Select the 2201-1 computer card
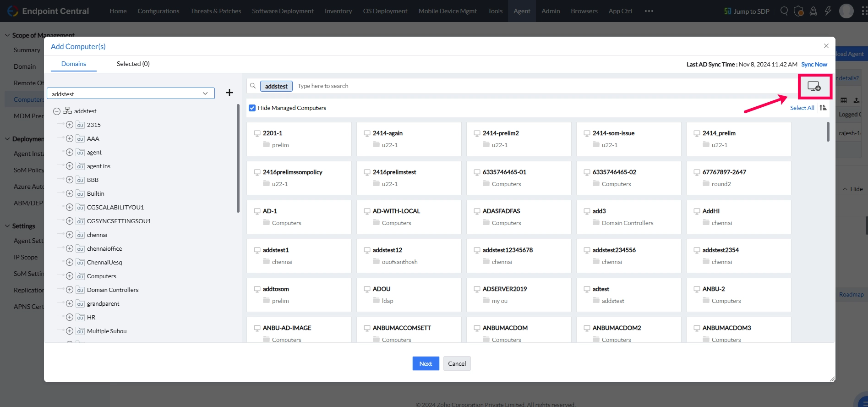 point(299,139)
